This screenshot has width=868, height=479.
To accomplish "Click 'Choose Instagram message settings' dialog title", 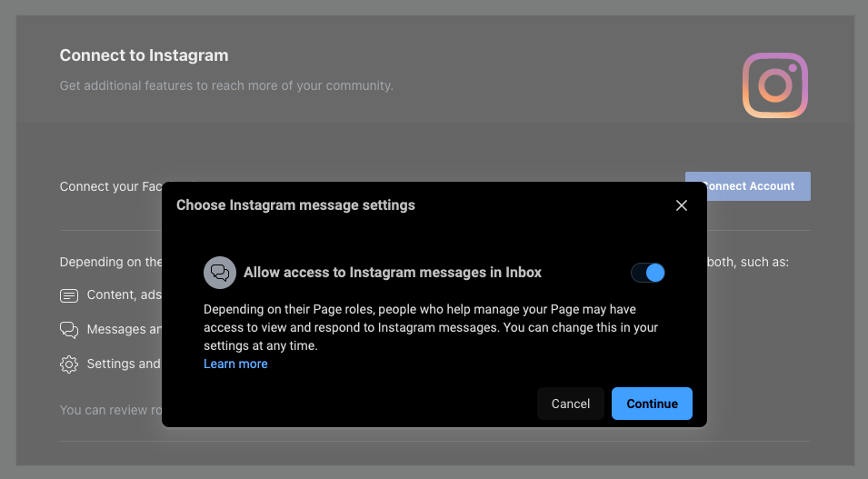I will 295,205.
